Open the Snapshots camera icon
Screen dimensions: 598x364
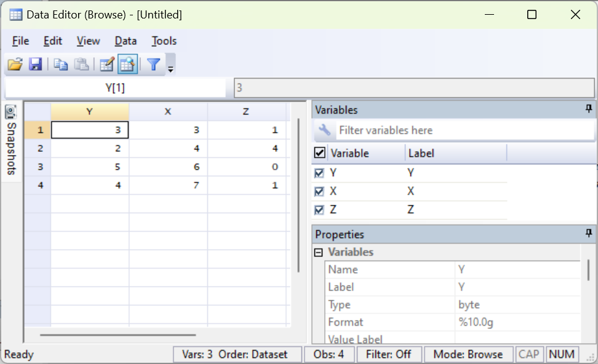pos(11,112)
